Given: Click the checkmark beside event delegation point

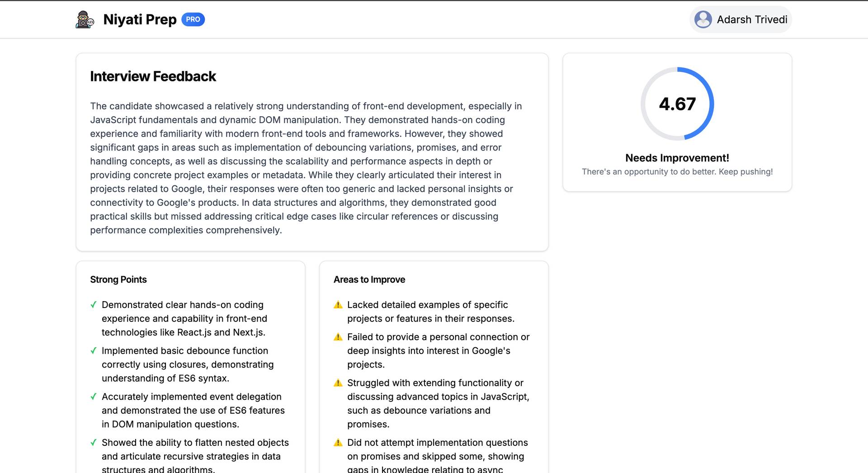Looking at the screenshot, I should point(94,397).
